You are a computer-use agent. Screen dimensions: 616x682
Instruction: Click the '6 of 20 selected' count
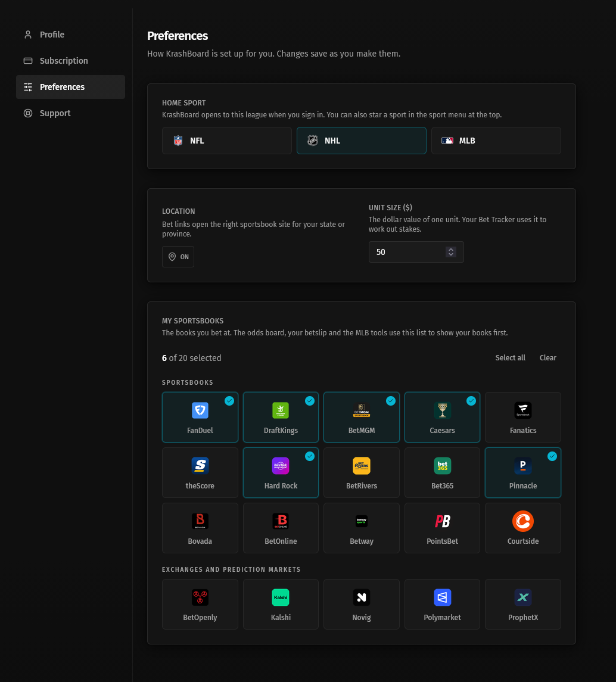click(191, 358)
